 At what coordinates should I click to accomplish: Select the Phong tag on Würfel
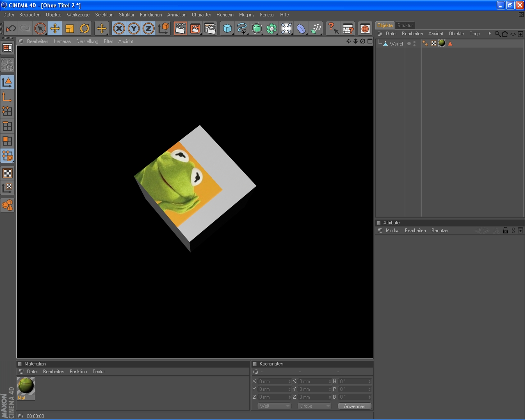coord(425,43)
